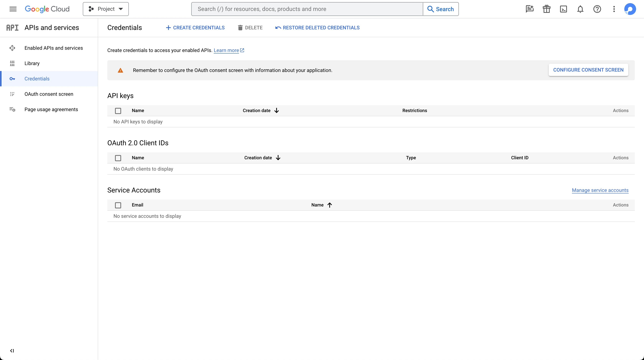Click Configure Consent Screen button
The width and height of the screenshot is (644, 360).
point(588,70)
